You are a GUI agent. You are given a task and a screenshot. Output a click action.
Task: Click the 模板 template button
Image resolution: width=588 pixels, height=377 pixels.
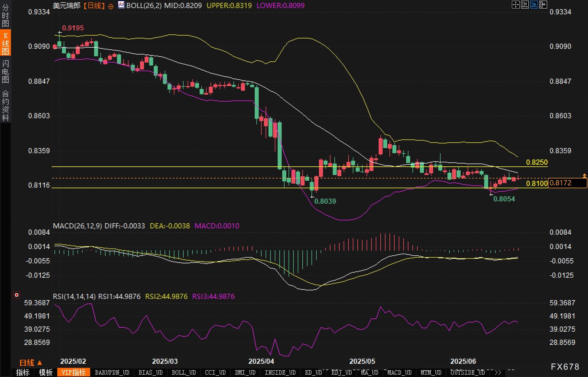click(46, 372)
